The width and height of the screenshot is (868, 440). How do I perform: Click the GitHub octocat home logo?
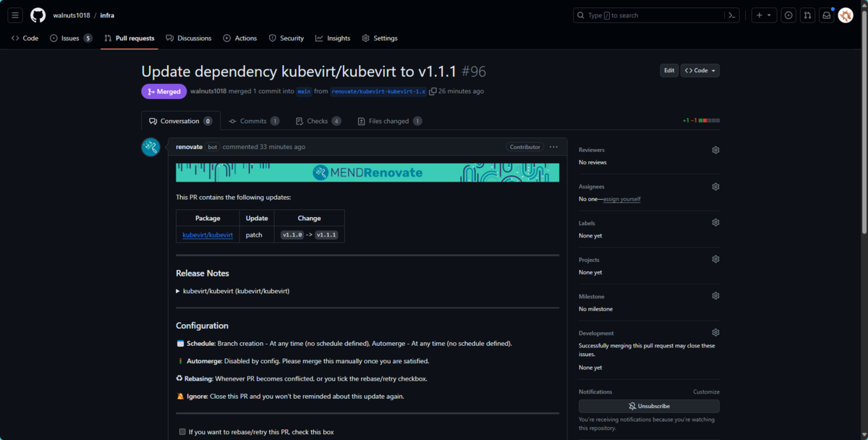[x=38, y=14]
